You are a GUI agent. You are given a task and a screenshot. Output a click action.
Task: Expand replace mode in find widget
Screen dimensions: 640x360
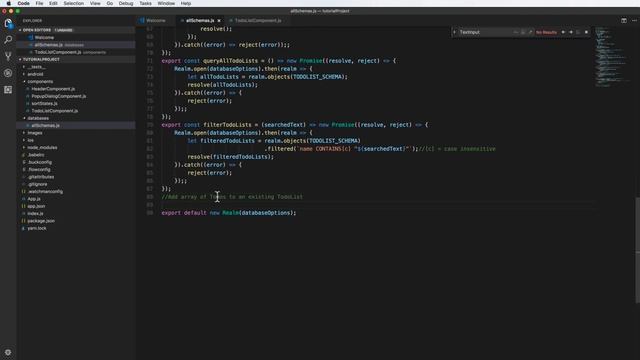point(454,32)
